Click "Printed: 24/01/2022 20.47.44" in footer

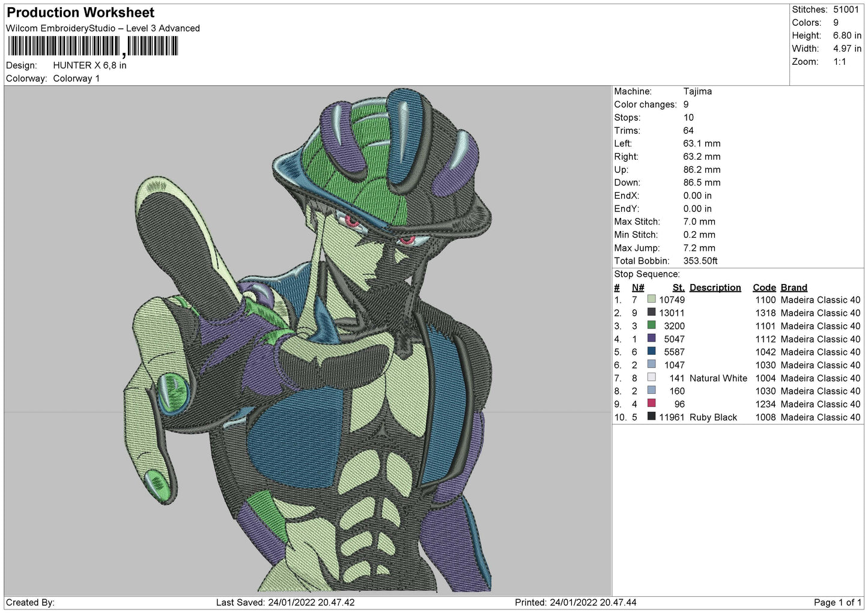575,602
